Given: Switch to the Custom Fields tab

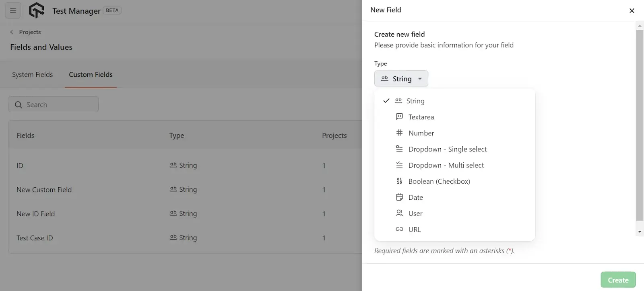Looking at the screenshot, I should click(91, 74).
